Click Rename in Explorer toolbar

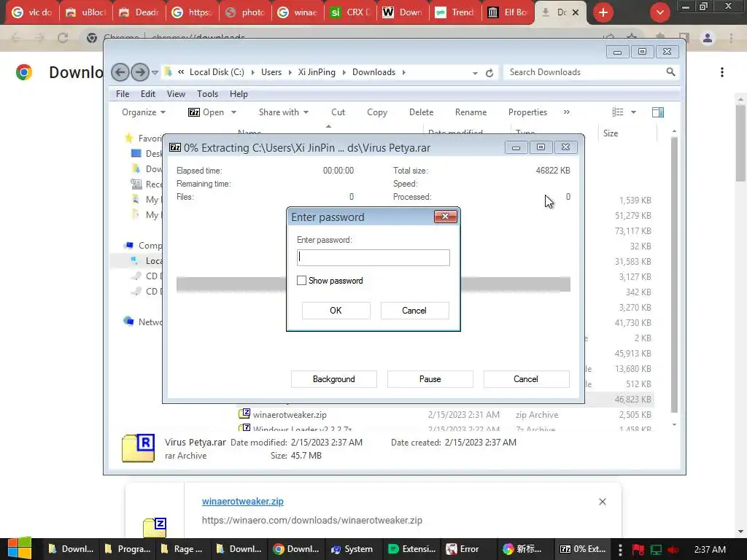point(471,112)
